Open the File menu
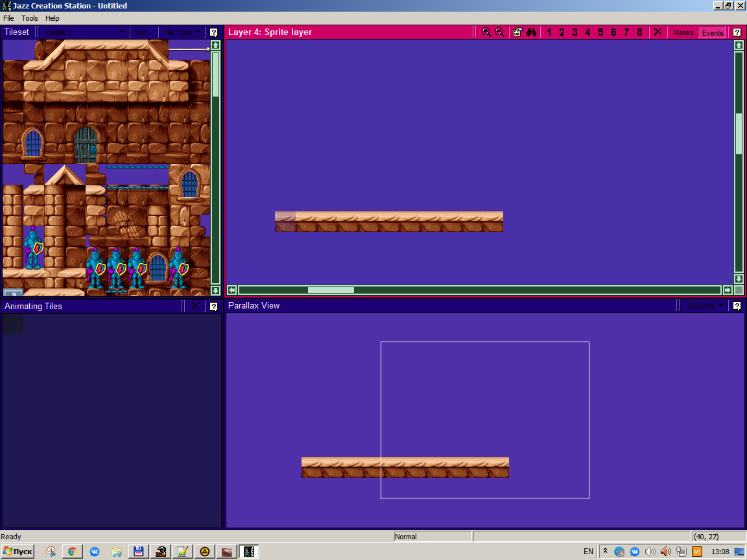Image resolution: width=747 pixels, height=560 pixels. point(8,18)
